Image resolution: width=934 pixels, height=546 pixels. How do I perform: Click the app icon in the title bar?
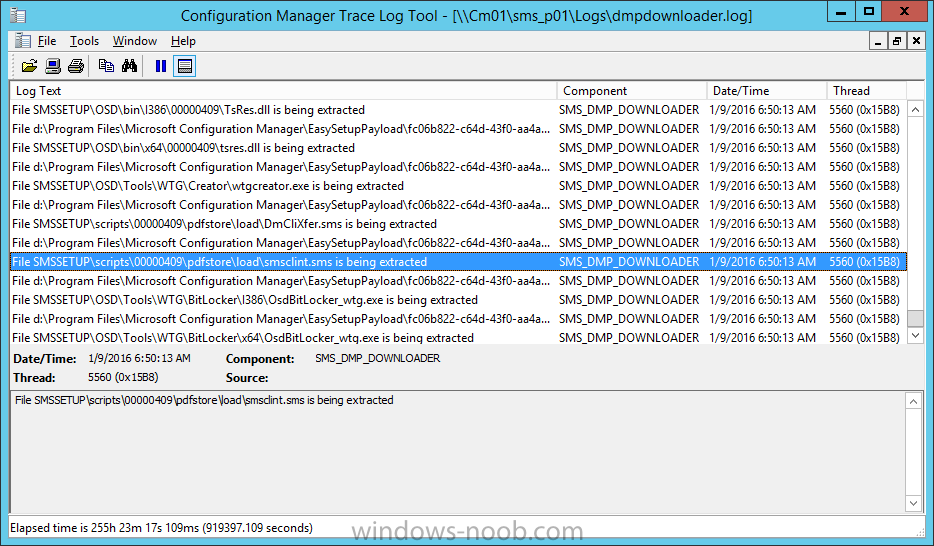18,15
